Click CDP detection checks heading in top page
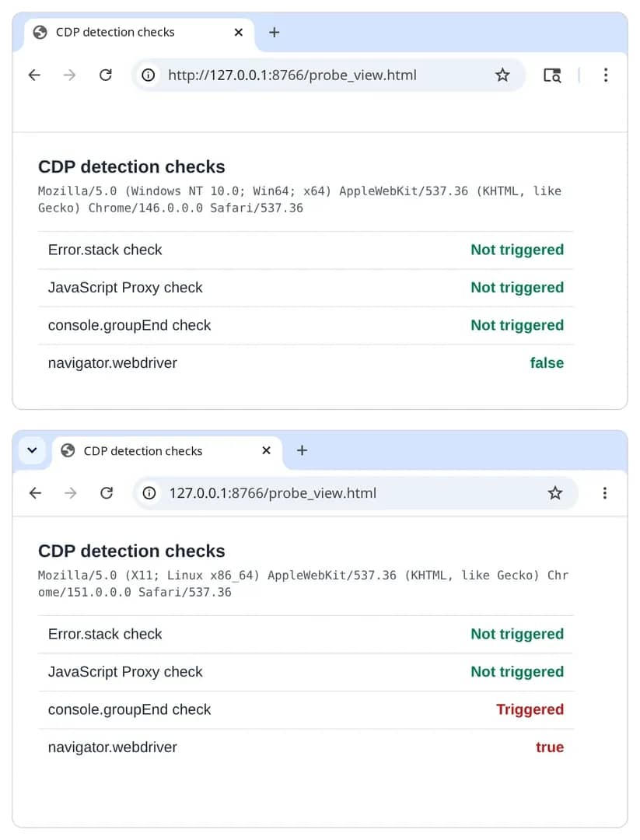Viewport: 640px width, 840px height. [x=131, y=166]
